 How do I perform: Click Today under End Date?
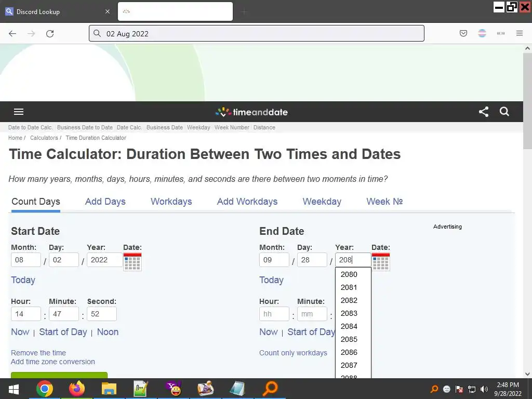(271, 280)
